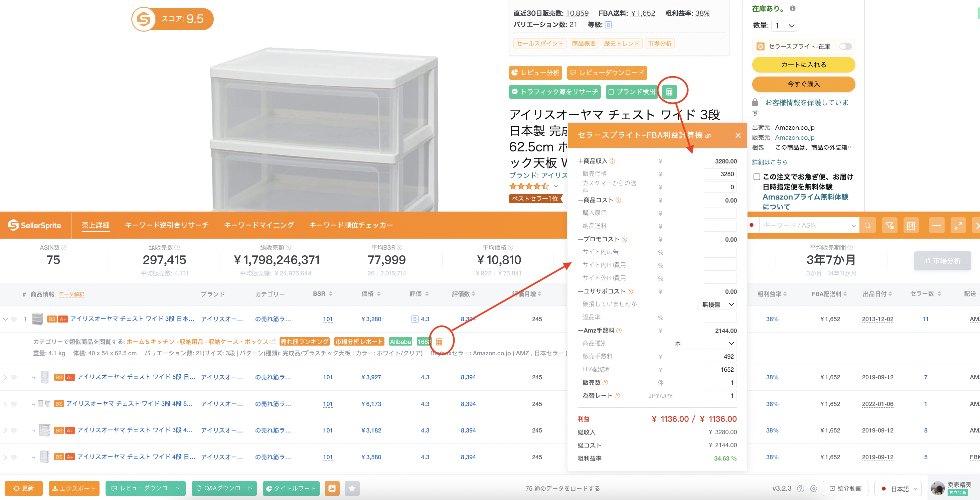980x500 pixels.
Task: Click the info icon next to 在庫あり
Action: [793, 8]
